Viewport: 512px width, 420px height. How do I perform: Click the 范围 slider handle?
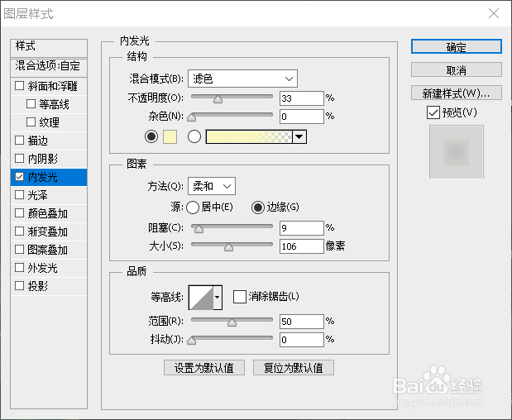click(x=232, y=322)
